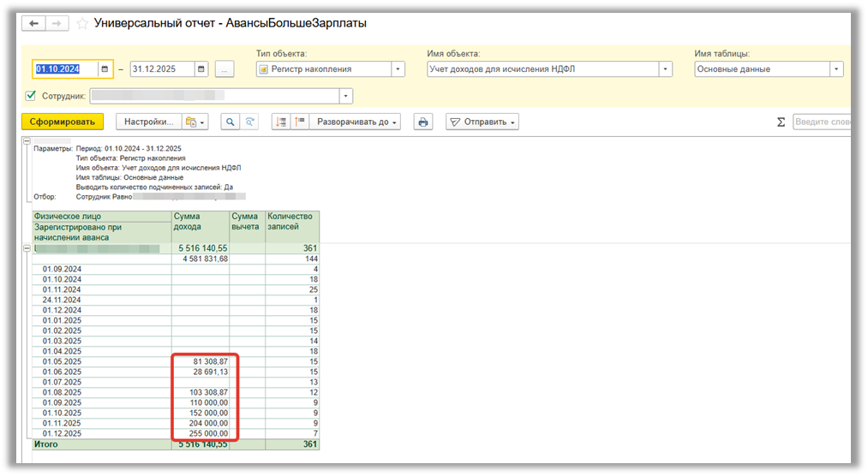Open the Имя объекта dropdown
The height and width of the screenshot is (476, 868).
pyautogui.click(x=666, y=69)
